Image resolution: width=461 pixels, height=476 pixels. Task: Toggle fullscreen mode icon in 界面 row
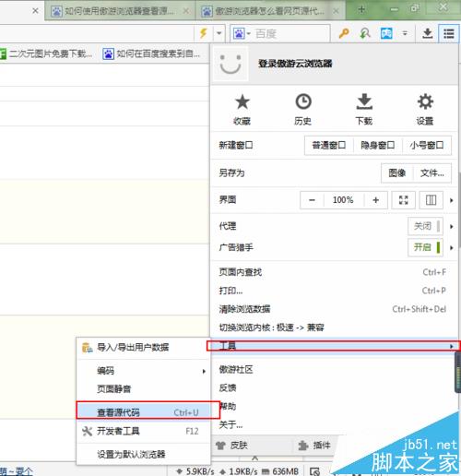pyautogui.click(x=403, y=200)
